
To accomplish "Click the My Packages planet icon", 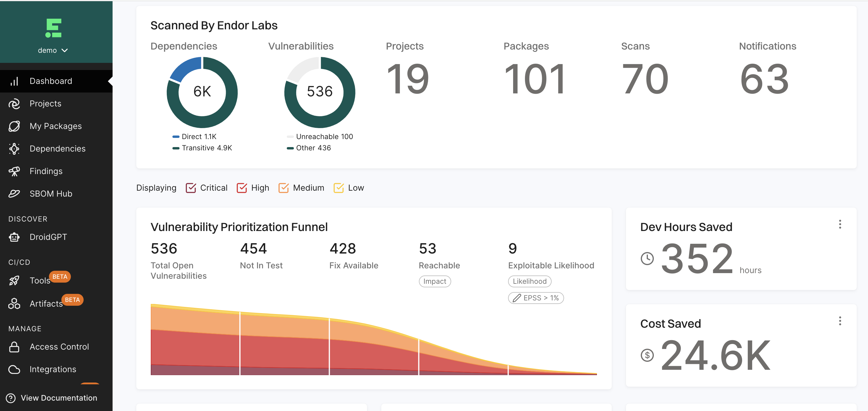I will point(14,126).
